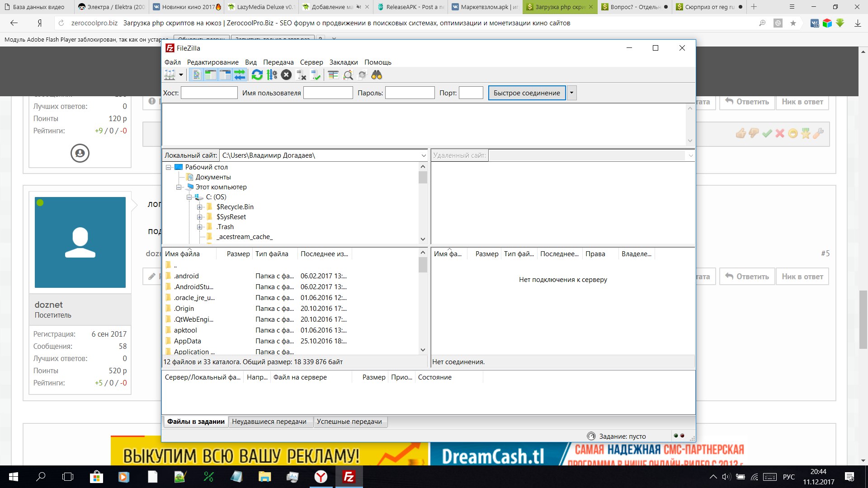The image size is (868, 488).
Task: Open the quick connect history dropdown arrow
Action: [571, 93]
